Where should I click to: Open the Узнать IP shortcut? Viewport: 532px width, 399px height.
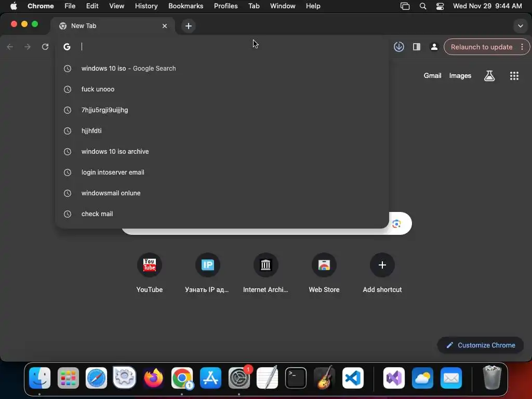point(207,273)
